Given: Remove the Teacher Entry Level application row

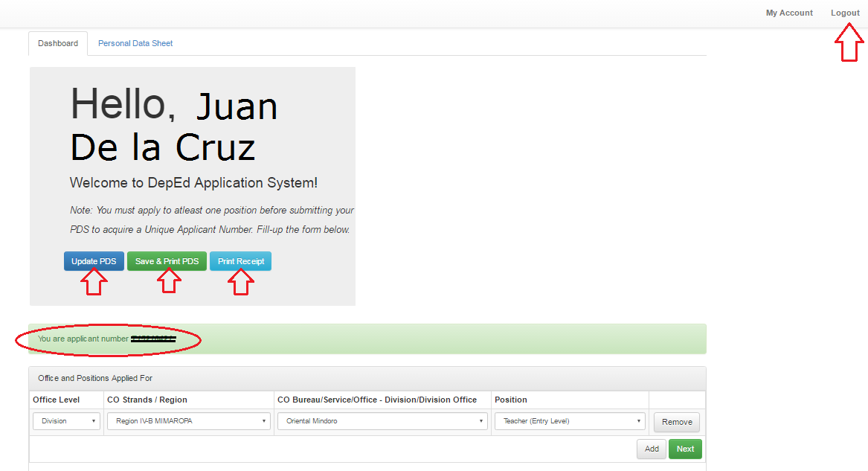Looking at the screenshot, I should tap(676, 422).
